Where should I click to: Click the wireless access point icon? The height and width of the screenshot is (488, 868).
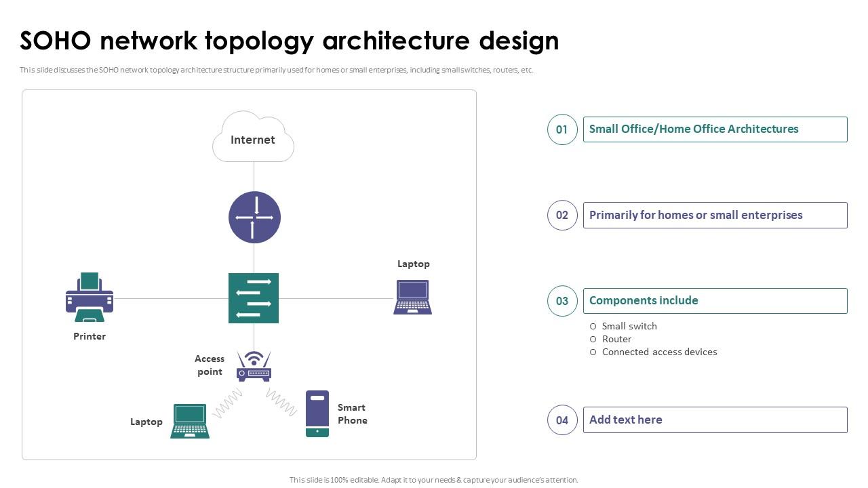254,366
